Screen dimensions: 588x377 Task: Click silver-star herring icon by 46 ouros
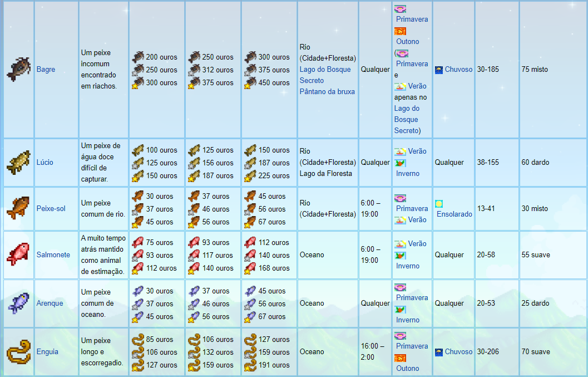point(194,304)
